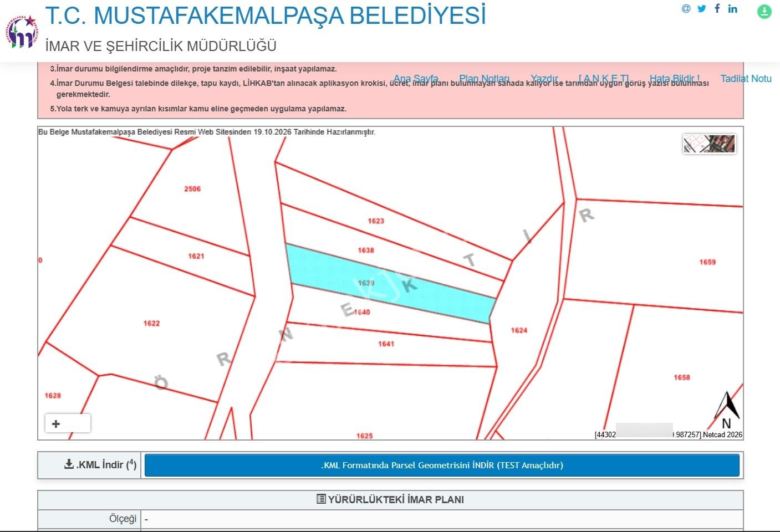
Task: Click the YÜRÜRLÜKTEKİ İMAR PLANI section header
Action: (x=390, y=499)
